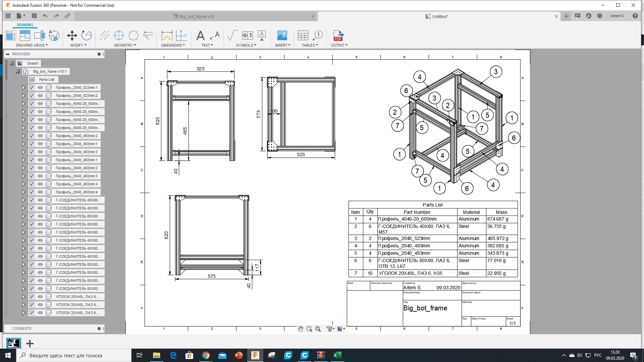Select the Parts List browser item
The width and height of the screenshot is (644, 362).
47,79
